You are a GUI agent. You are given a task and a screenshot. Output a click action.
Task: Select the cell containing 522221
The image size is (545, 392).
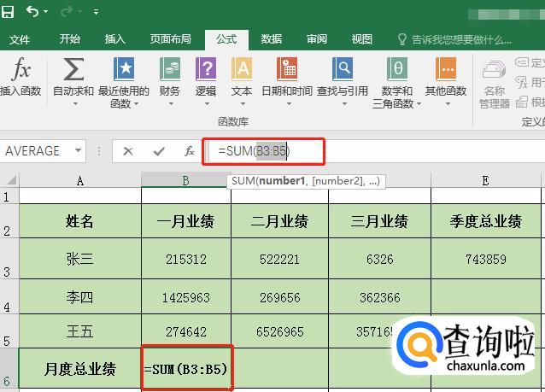coord(280,259)
